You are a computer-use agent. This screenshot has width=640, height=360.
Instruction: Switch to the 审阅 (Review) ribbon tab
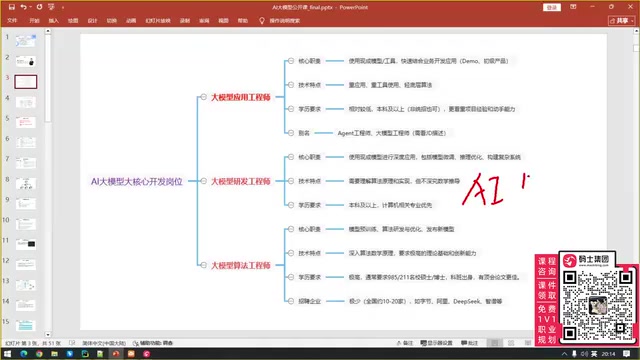coord(204,20)
